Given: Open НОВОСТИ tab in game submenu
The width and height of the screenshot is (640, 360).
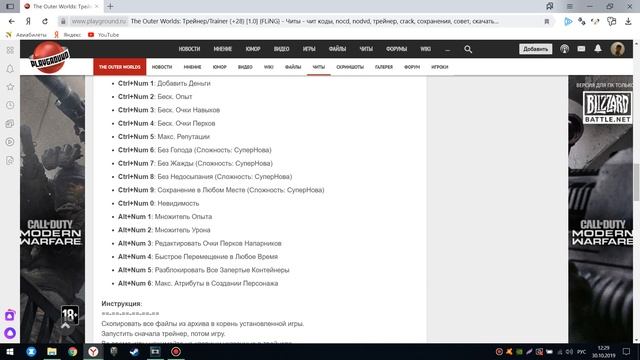Looking at the screenshot, I should tap(162, 67).
